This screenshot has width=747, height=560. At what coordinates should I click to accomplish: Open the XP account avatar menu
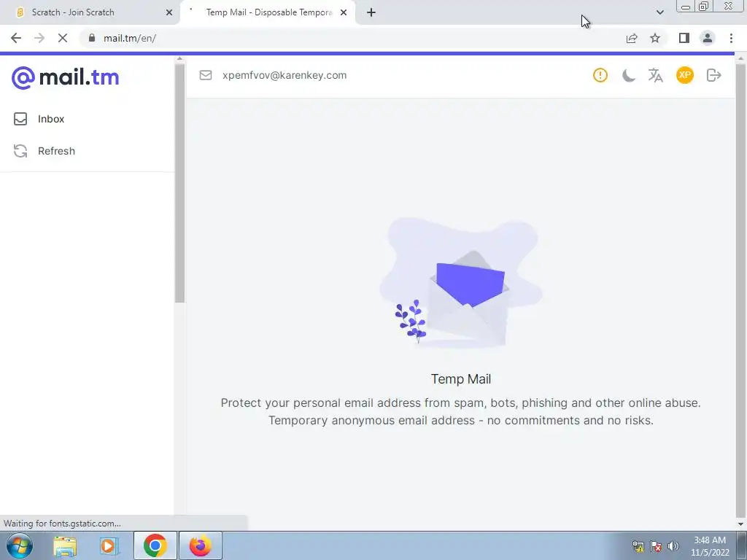pyautogui.click(x=684, y=75)
